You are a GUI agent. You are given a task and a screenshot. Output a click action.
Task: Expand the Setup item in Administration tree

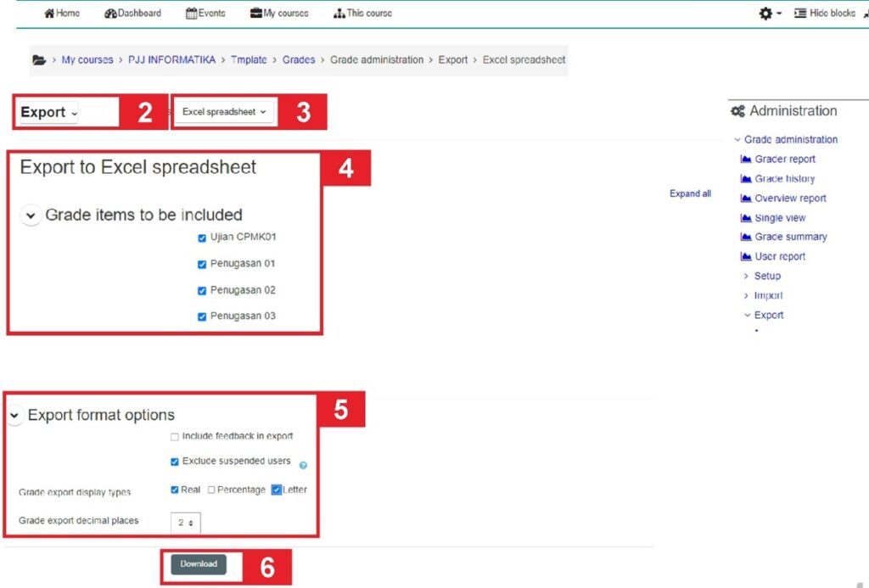coord(766,276)
